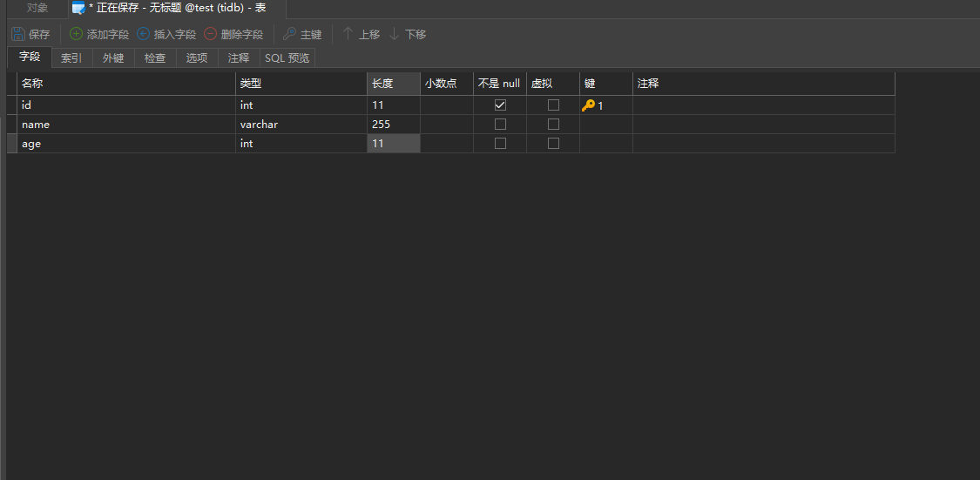980x480 pixels.
Task: Click the Name (名称) column header
Action: coord(126,84)
